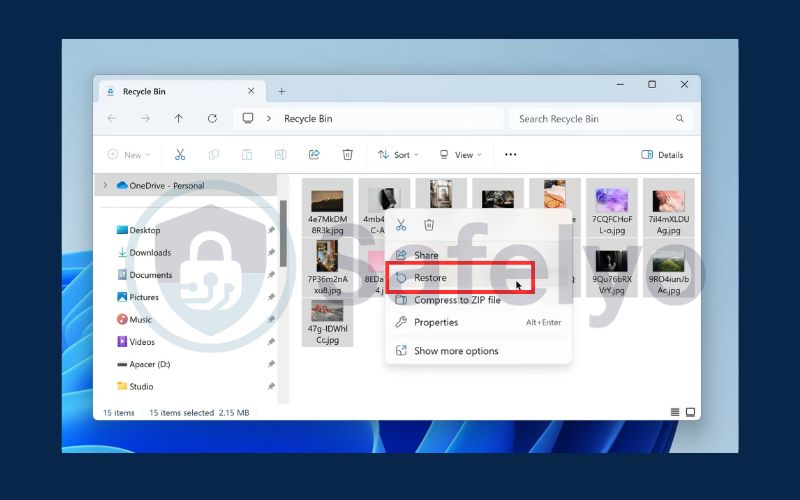Click the Cut icon in the toolbar
This screenshot has height=500, width=800.
(180, 155)
